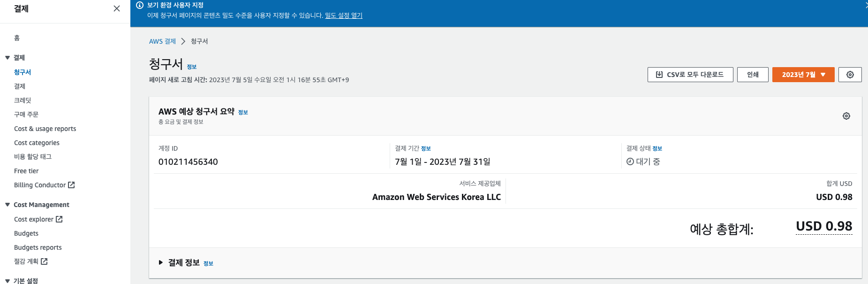The width and height of the screenshot is (868, 284).
Task: Click the 서비스 제공업체 label
Action: click(480, 184)
